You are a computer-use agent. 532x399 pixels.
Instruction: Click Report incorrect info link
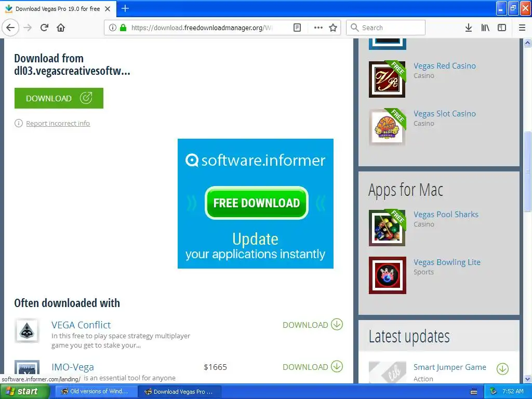click(58, 123)
